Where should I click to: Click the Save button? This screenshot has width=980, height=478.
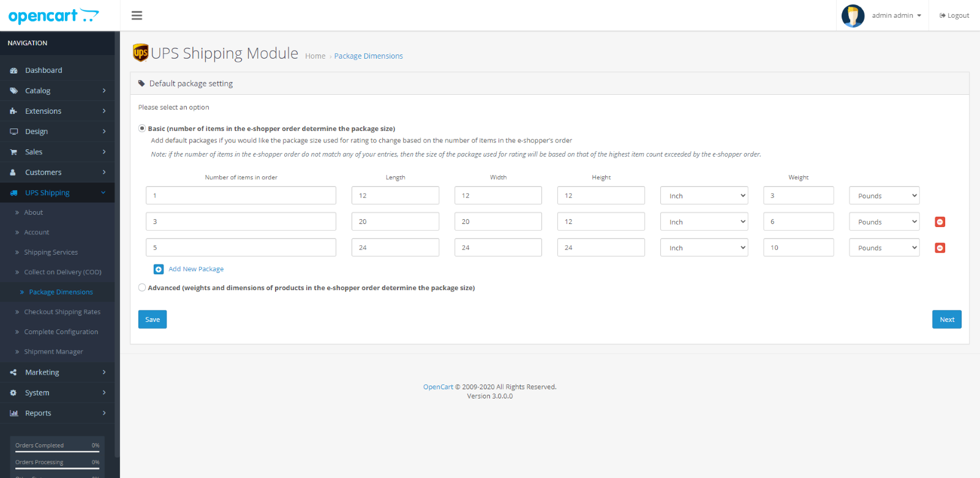coord(153,319)
